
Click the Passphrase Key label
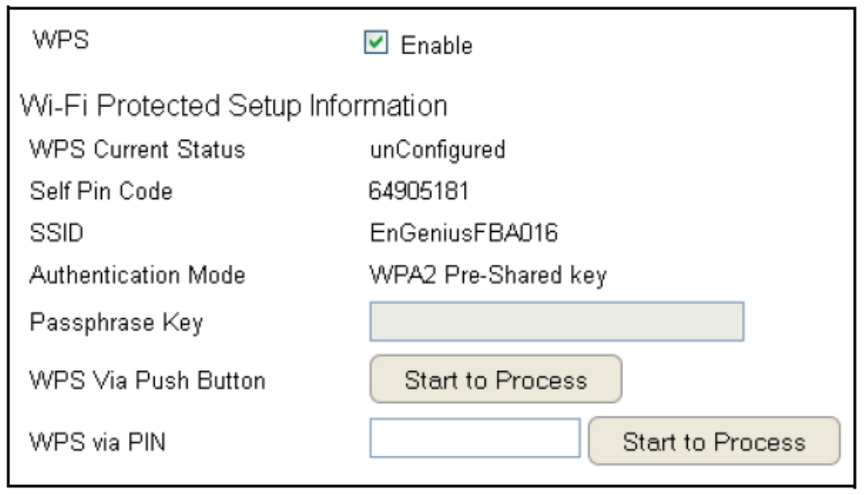116,322
